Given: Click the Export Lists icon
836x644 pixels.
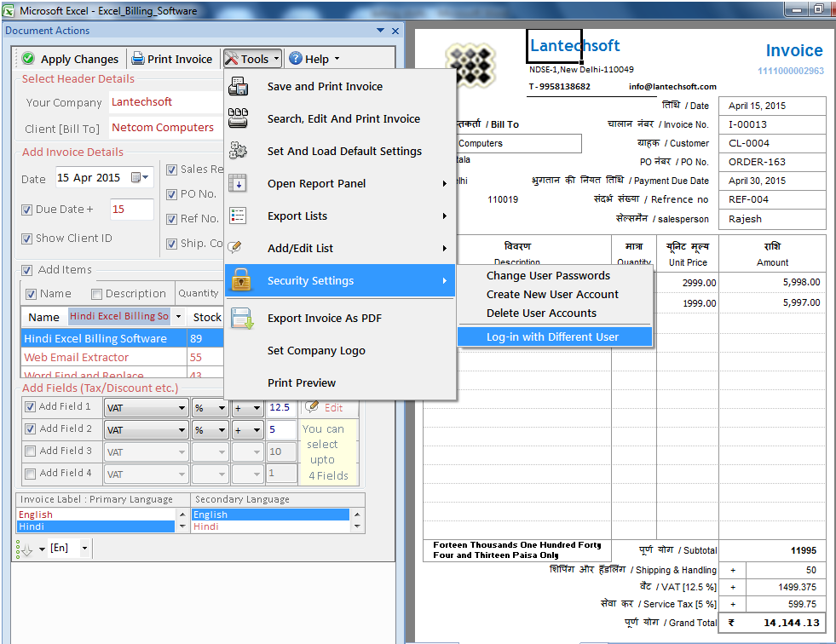Looking at the screenshot, I should pos(238,216).
